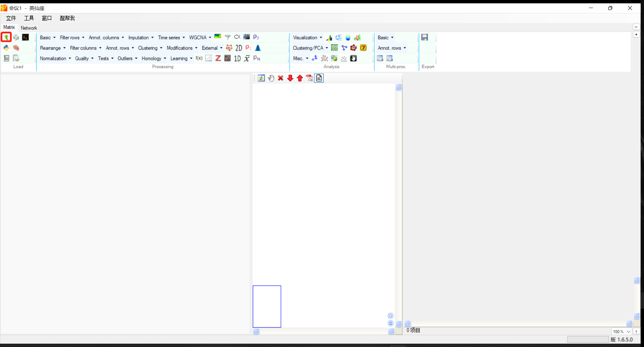Click the green upload arrow icon in Load
The height and width of the screenshot is (347, 644).
pos(6,37)
